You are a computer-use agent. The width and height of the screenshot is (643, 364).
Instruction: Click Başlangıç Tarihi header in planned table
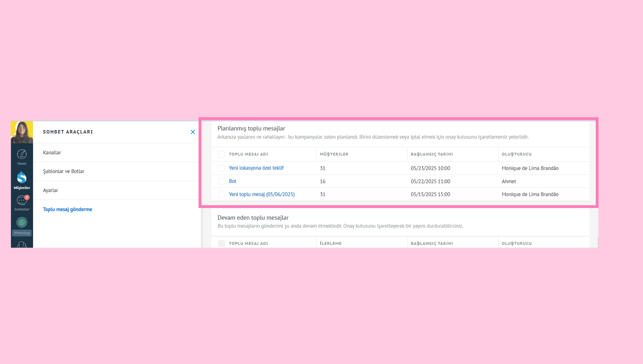[x=432, y=154]
